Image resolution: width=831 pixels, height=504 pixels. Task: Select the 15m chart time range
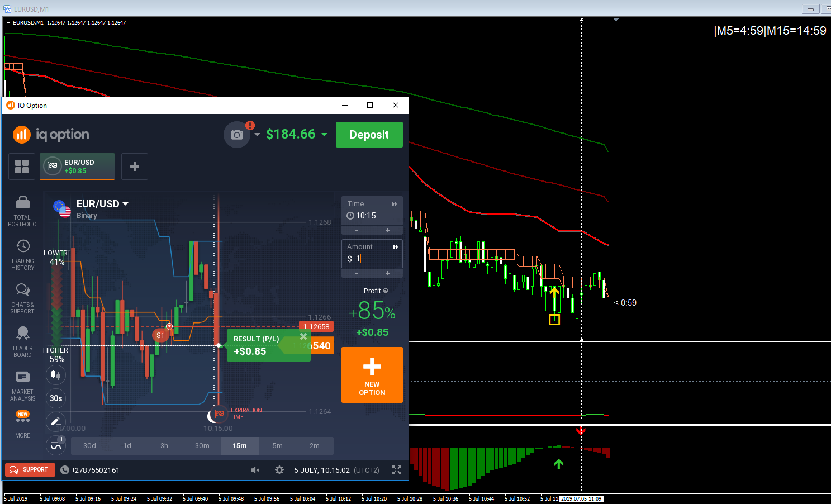[240, 446]
